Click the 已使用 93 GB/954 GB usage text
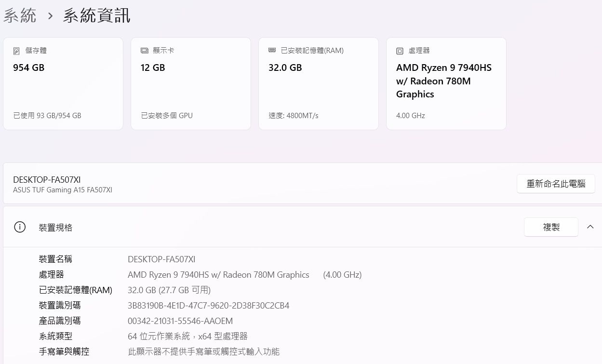The image size is (602, 364). click(x=47, y=116)
